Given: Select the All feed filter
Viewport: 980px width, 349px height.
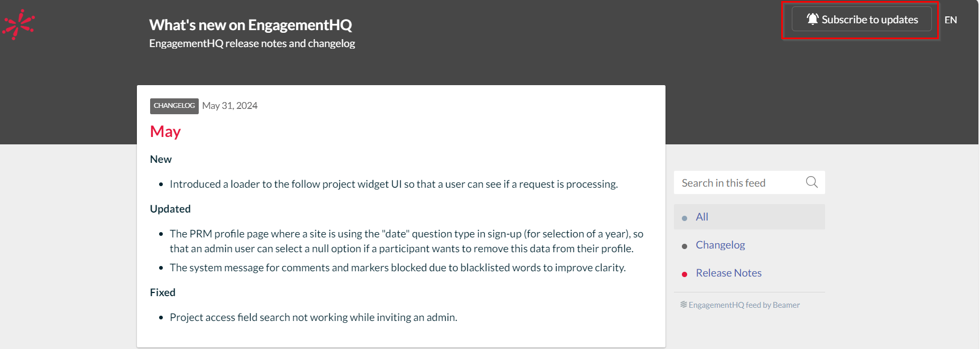Looking at the screenshot, I should coord(702,217).
